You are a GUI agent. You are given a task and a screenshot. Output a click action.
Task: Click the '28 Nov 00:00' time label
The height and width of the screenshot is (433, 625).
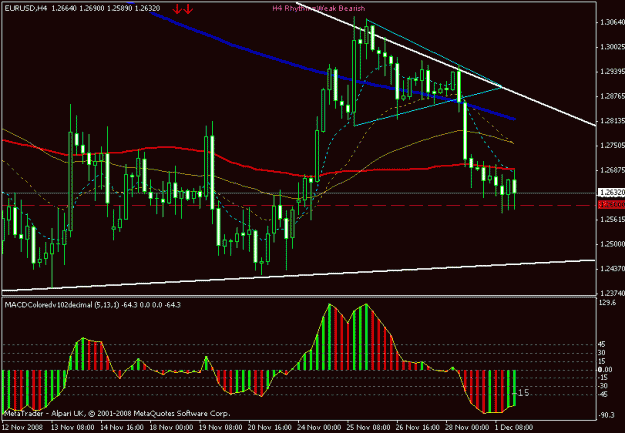click(468, 427)
